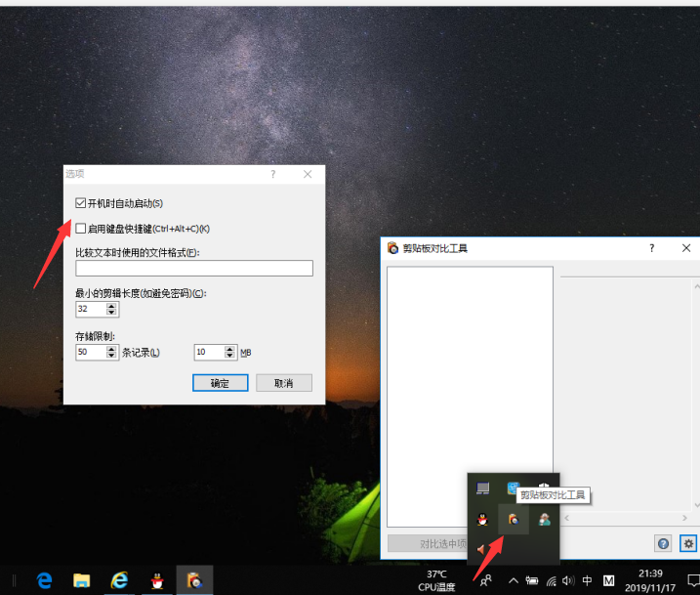
Task: Open the People icon on the taskbar
Action: 485,580
